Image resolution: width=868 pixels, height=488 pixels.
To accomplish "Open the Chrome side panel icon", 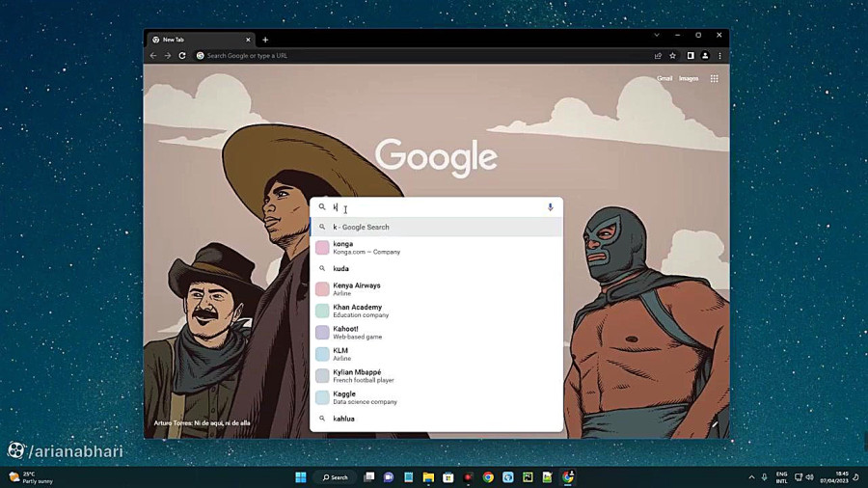I will 691,56.
